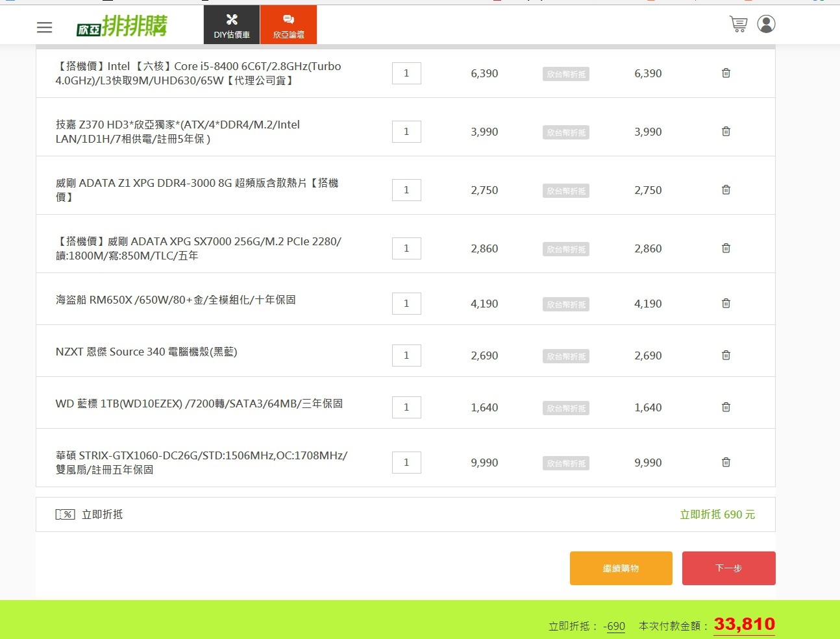Click the 繼續購物 button
This screenshot has height=639, width=840.
pos(621,568)
